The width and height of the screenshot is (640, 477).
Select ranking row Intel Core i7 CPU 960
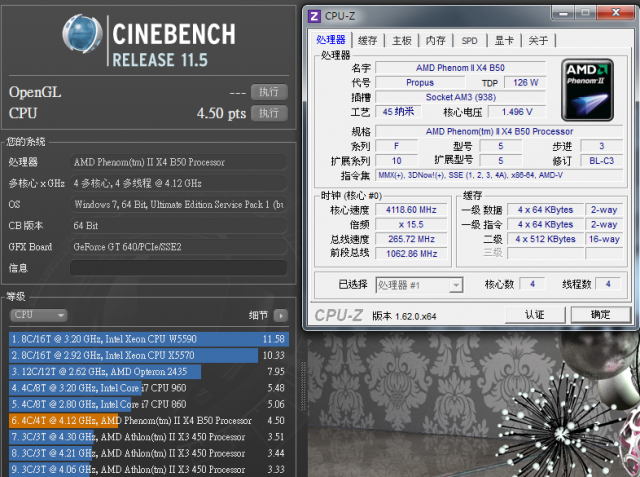tap(149, 388)
